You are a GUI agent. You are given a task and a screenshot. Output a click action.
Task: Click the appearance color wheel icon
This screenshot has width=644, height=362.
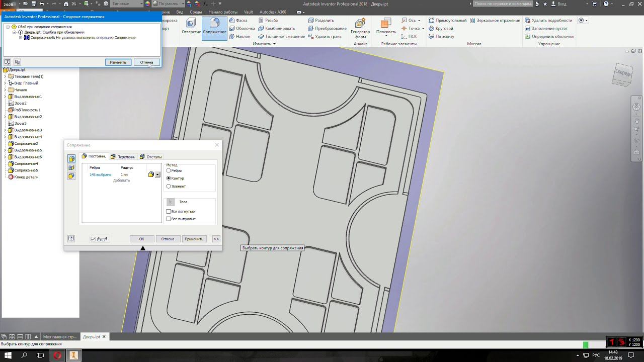148,4
